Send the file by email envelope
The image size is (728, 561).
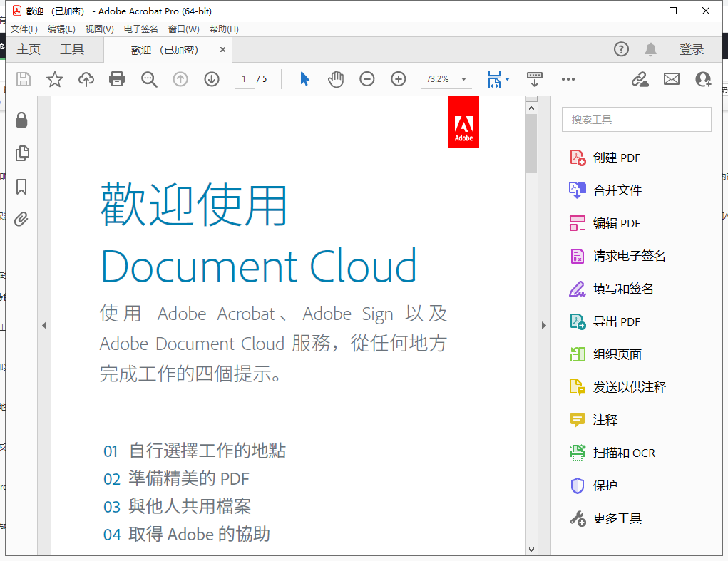click(672, 79)
